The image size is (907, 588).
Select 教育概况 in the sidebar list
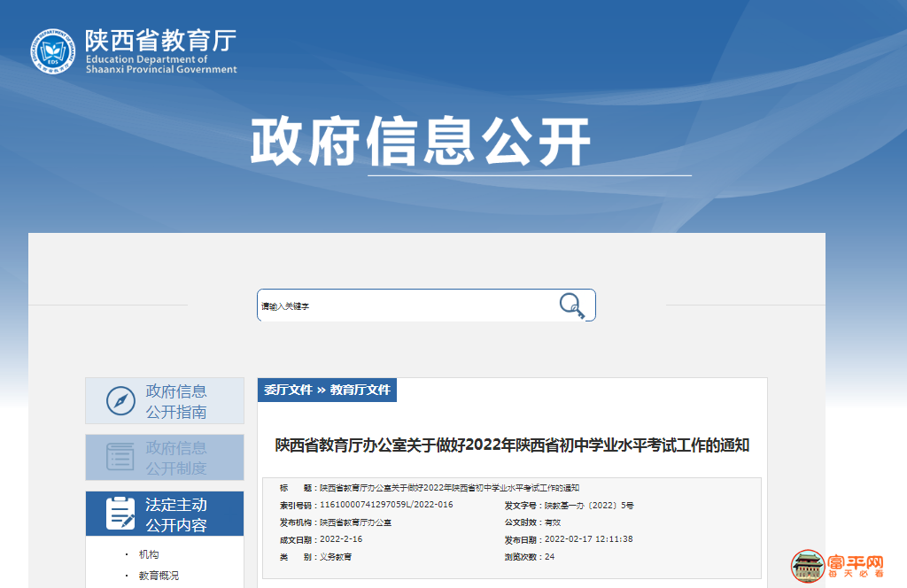[159, 576]
